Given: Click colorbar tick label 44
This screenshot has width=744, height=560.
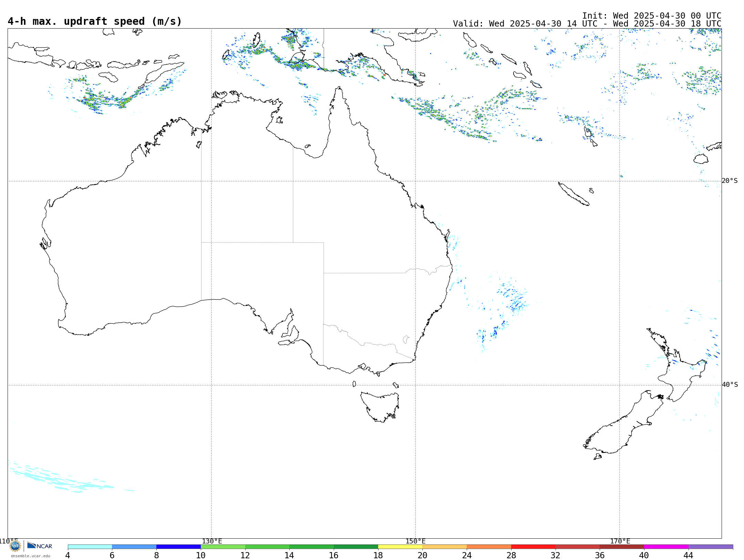Looking at the screenshot, I should [x=688, y=556].
